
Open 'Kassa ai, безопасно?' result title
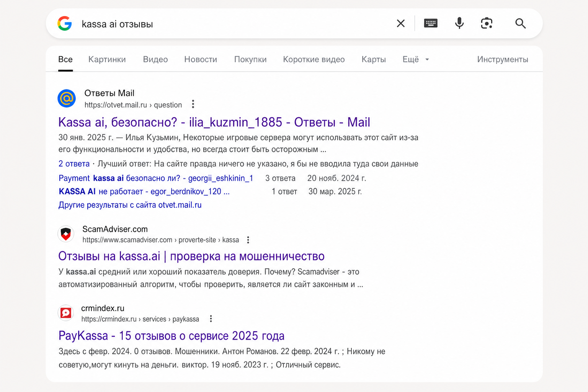[x=214, y=122]
